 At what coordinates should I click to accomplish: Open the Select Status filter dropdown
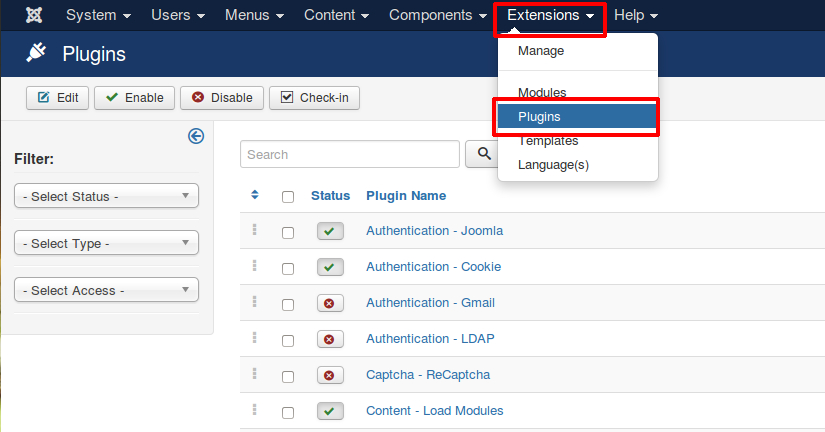click(106, 196)
